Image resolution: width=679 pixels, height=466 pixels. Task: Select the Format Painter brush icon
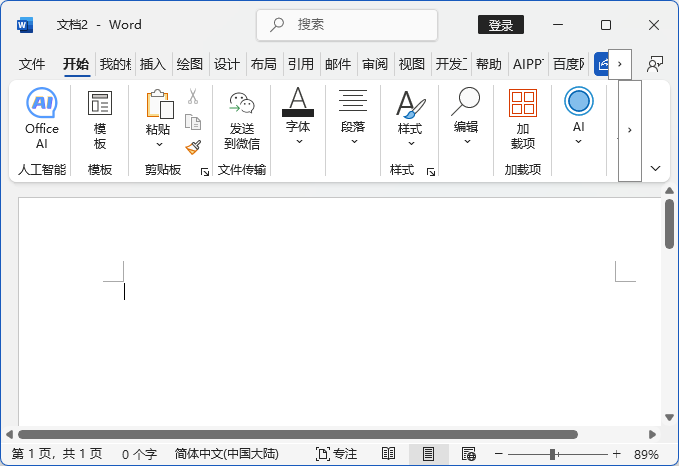(193, 147)
